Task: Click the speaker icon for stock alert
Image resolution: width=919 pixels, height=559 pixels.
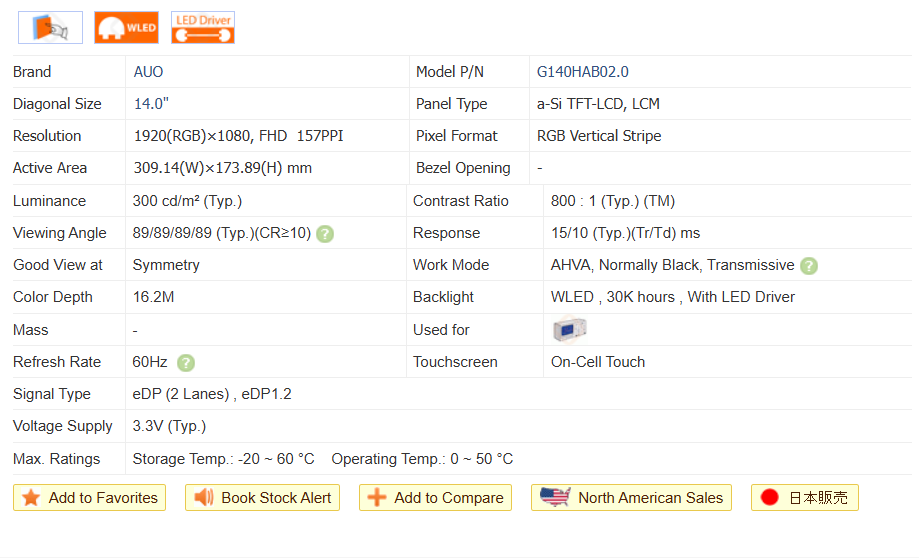Action: [204, 498]
